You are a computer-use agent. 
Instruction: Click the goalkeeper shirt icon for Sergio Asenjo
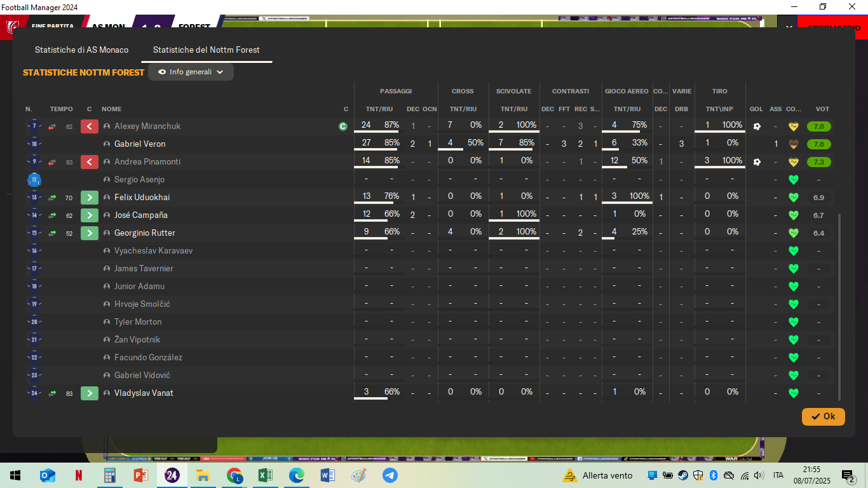(x=34, y=180)
